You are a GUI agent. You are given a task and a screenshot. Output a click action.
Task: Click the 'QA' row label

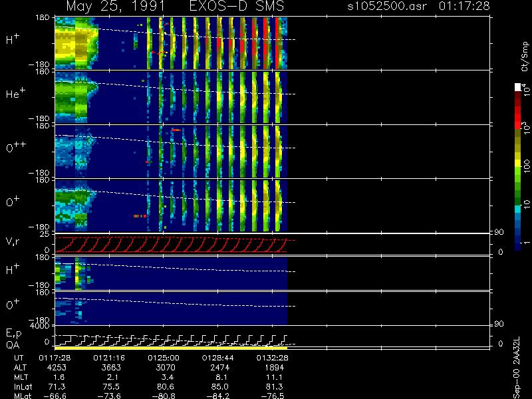click(x=13, y=345)
